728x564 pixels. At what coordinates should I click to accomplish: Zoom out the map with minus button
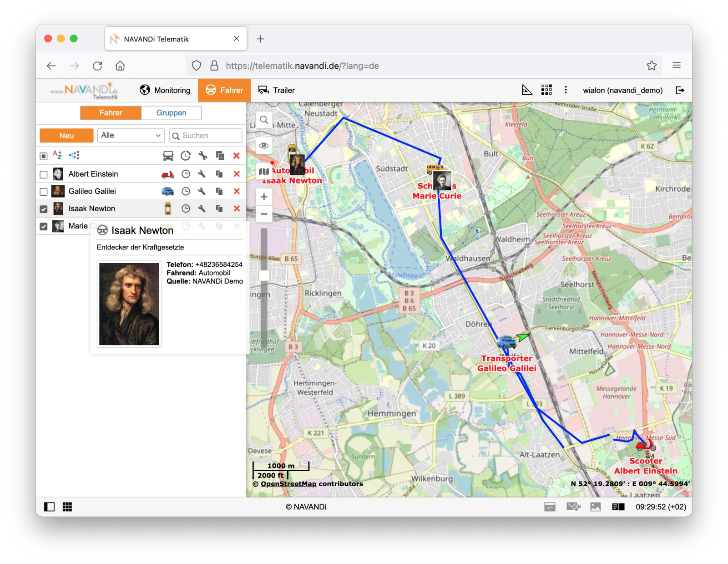[x=264, y=214]
